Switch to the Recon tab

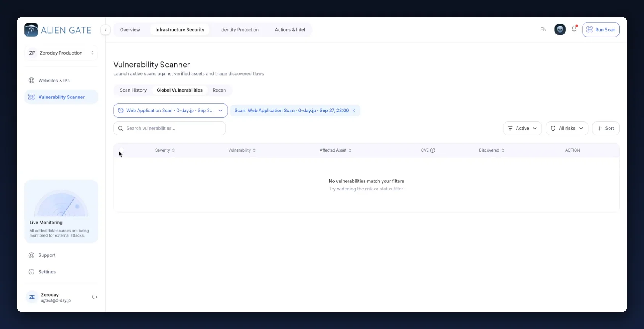pos(219,90)
